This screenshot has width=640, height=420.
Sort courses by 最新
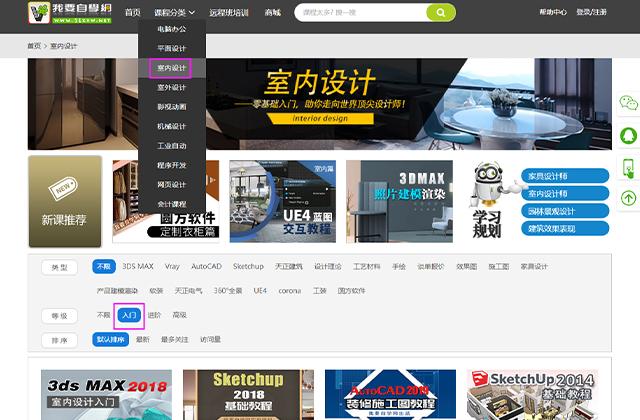[x=143, y=339]
